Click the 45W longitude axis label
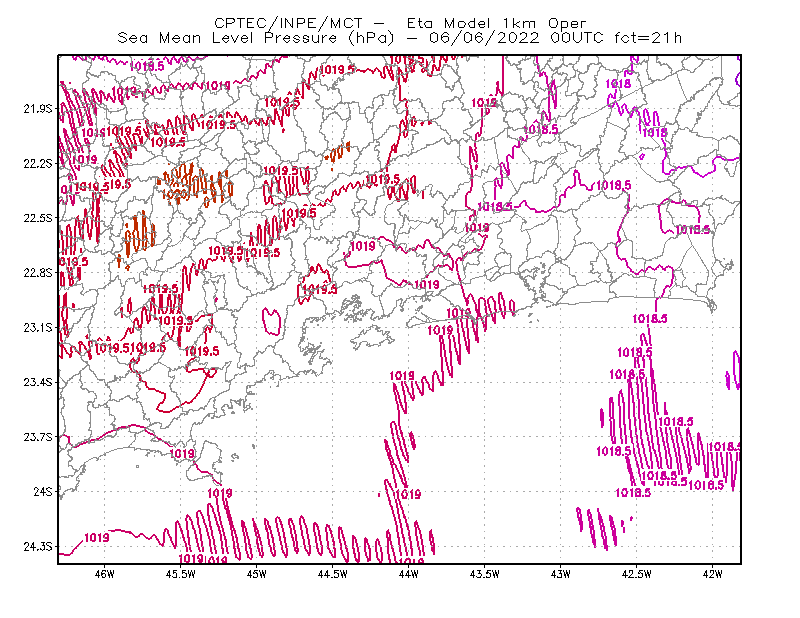800x618 pixels. point(256,574)
